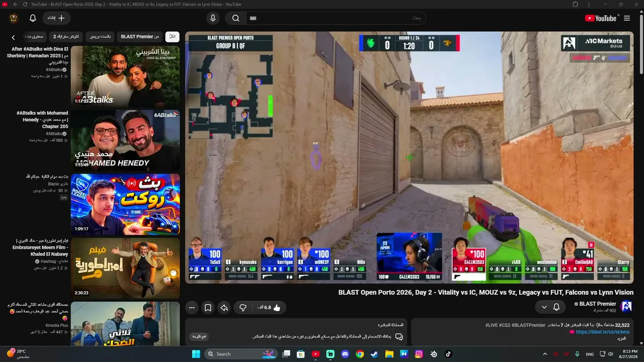Screen dimensions: 644x362
Task: Select the 'From BLAST Premier' chip
Action: (x=140, y=37)
